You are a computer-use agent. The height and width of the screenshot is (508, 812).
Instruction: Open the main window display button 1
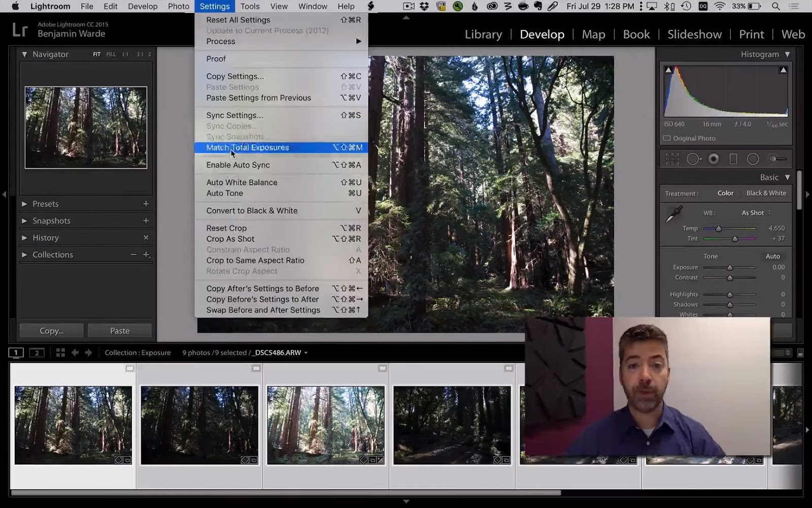click(x=16, y=353)
